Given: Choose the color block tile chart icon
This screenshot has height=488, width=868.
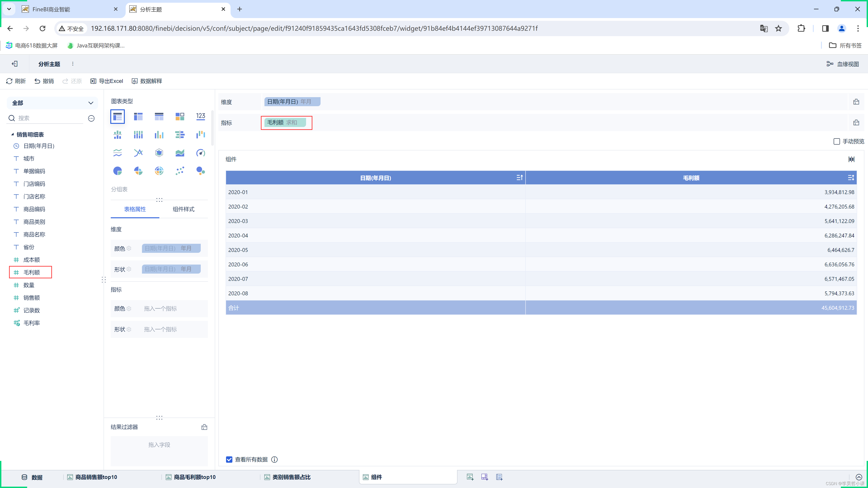Looking at the screenshot, I should pyautogui.click(x=180, y=117).
